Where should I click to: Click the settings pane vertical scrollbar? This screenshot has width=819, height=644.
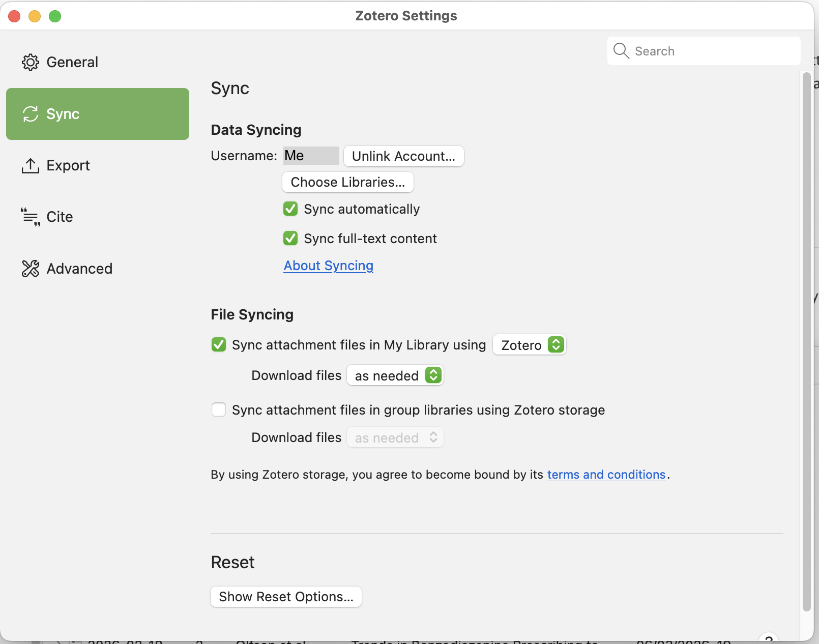(806, 341)
